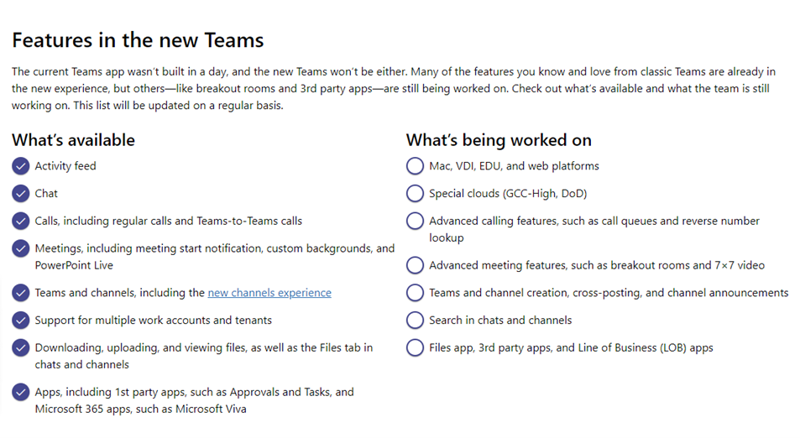
Task: Click circle beside Advanced meeting features
Action: 415,265
